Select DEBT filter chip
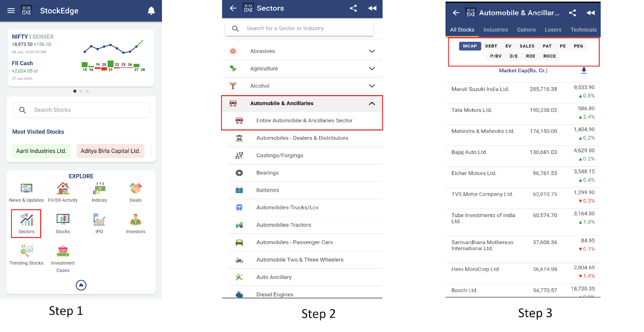 491,46
